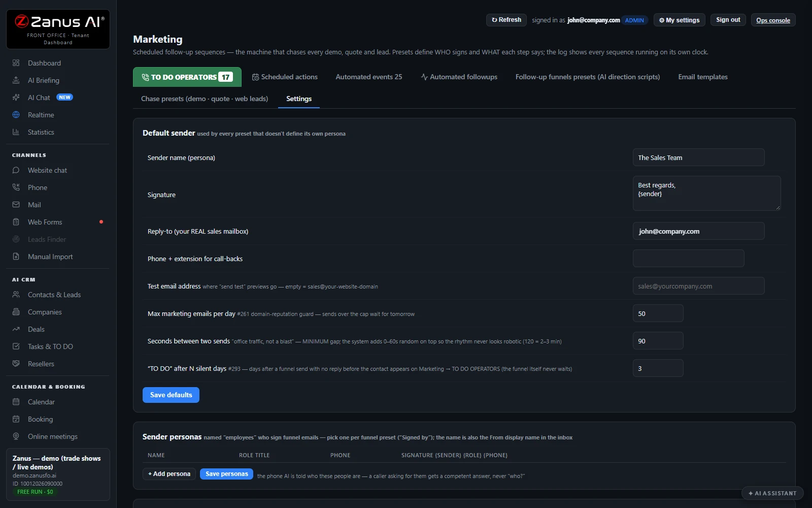Open the Dashboard sidebar icon
The width and height of the screenshot is (812, 508).
pos(16,63)
